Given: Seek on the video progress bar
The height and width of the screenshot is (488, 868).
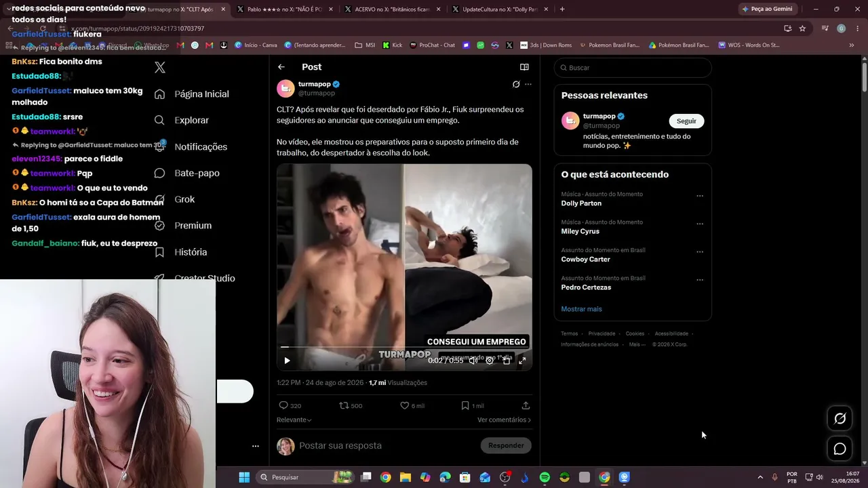Looking at the screenshot, I should click(404, 348).
